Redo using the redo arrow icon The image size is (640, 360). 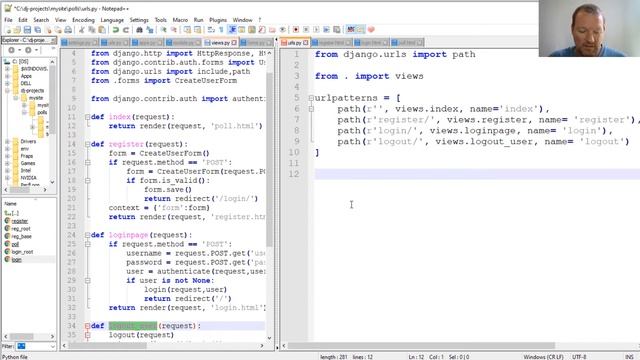pyautogui.click(x=126, y=30)
